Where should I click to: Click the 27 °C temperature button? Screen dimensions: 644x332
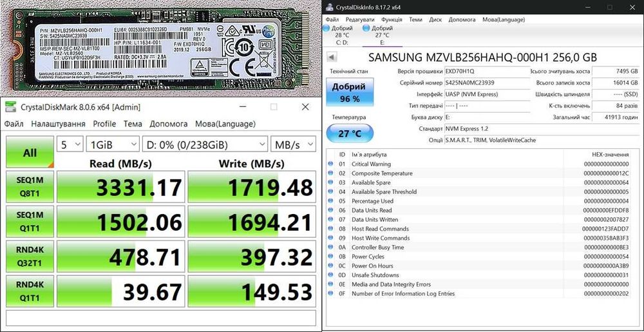click(x=350, y=133)
